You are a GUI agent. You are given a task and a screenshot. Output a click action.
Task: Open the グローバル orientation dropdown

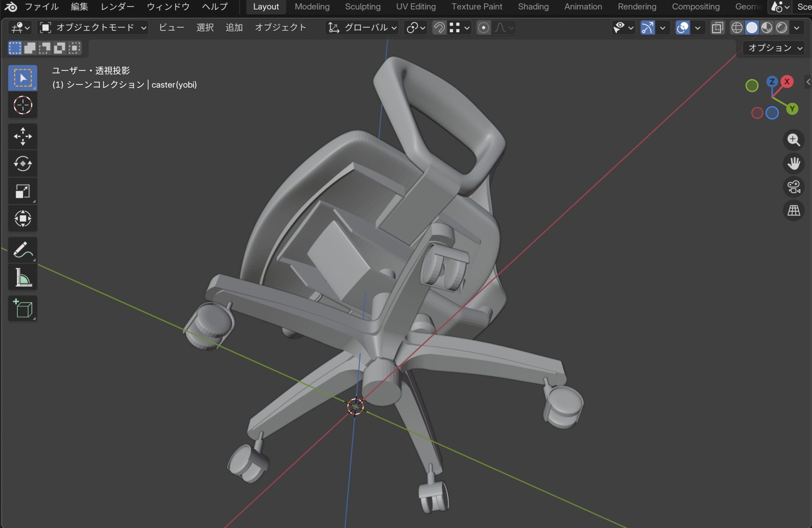coord(362,28)
